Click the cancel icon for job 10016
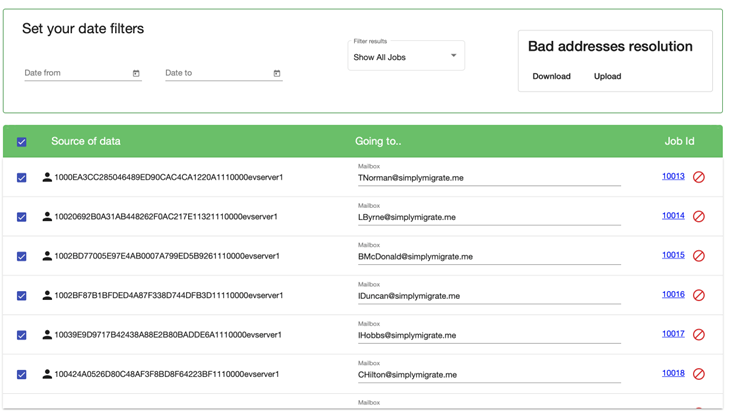The height and width of the screenshot is (416, 731). 699,295
